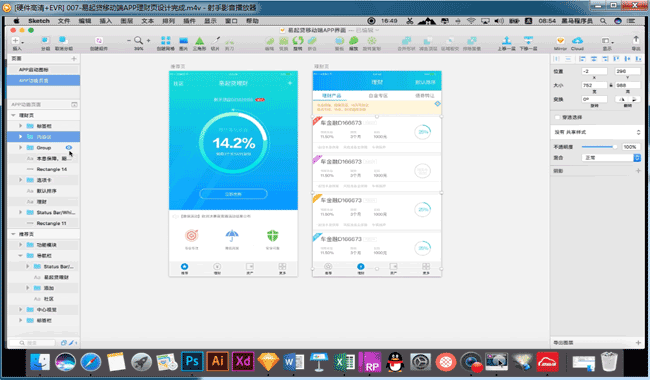This screenshot has height=380, width=650.
Task: Select the Rectangle 14 layer
Action: [44, 169]
